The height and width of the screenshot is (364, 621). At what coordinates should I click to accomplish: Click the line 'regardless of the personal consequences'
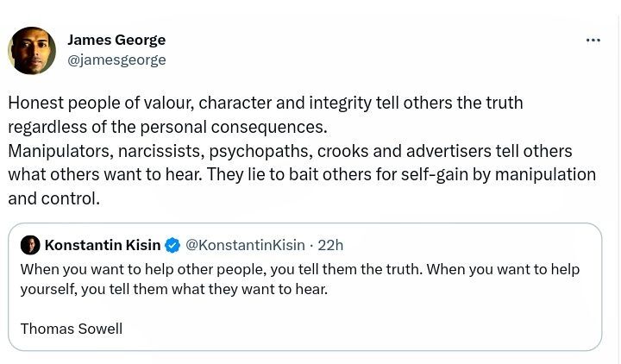pos(167,127)
